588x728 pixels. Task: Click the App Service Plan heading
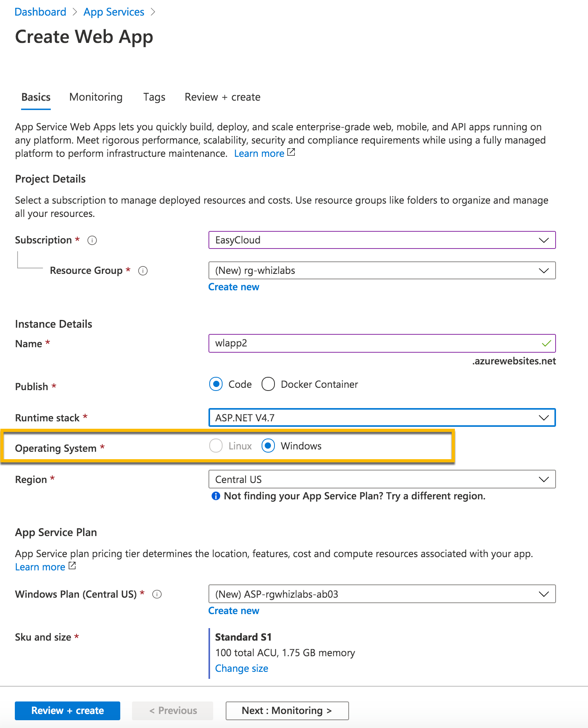click(56, 533)
